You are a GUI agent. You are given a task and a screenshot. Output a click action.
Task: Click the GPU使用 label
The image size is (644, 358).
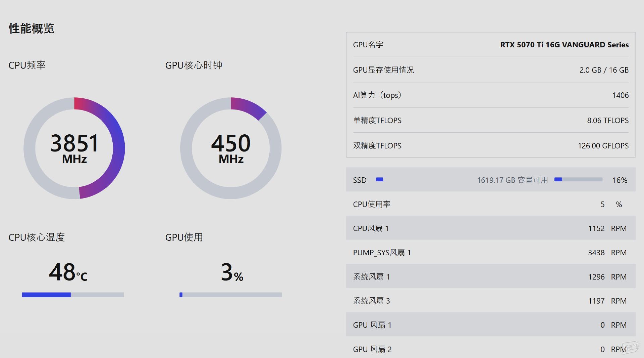(184, 237)
